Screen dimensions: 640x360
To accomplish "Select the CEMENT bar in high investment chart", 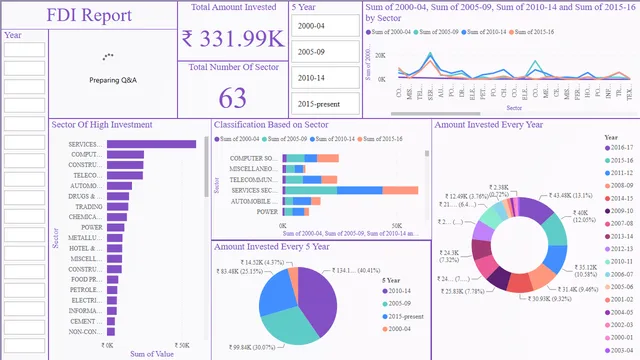I will tap(111, 322).
